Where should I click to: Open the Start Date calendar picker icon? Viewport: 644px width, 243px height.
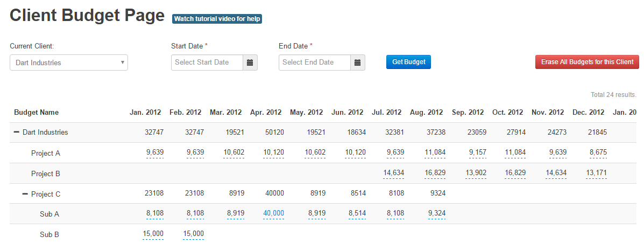250,63
